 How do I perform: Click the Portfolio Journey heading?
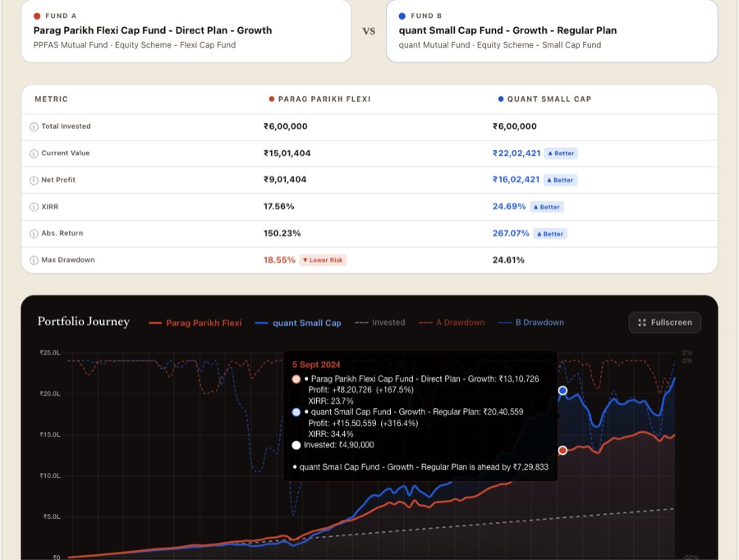[84, 322]
